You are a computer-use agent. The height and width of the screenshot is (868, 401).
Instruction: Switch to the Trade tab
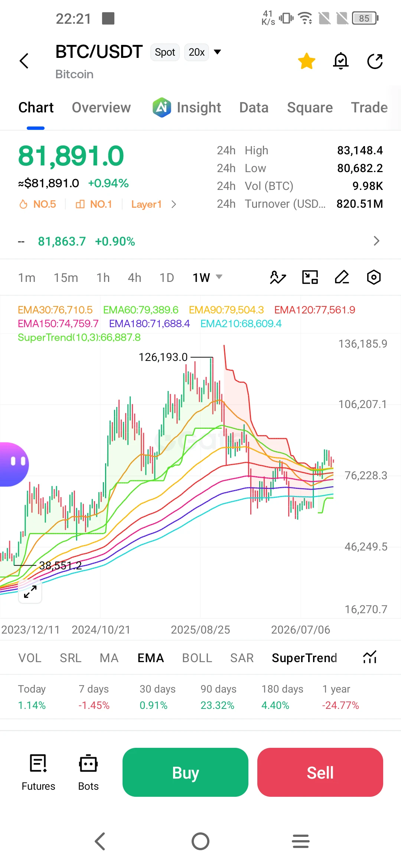[x=369, y=108]
